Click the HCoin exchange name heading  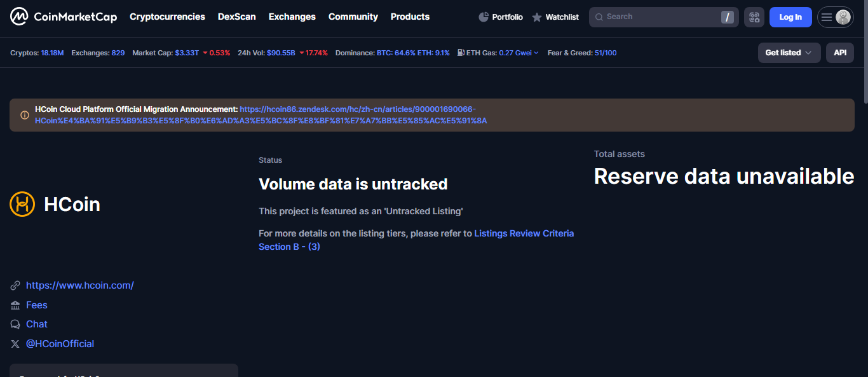pos(72,204)
